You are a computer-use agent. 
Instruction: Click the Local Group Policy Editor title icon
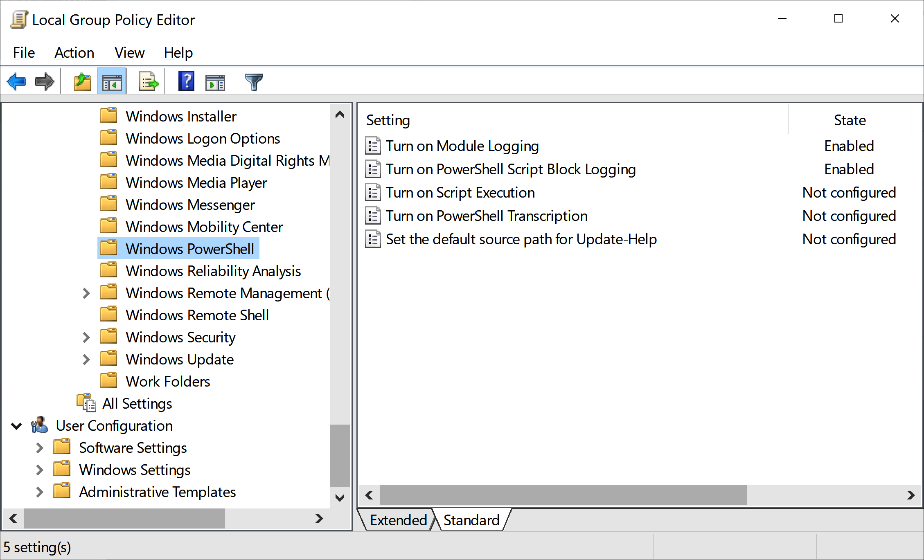tap(19, 19)
